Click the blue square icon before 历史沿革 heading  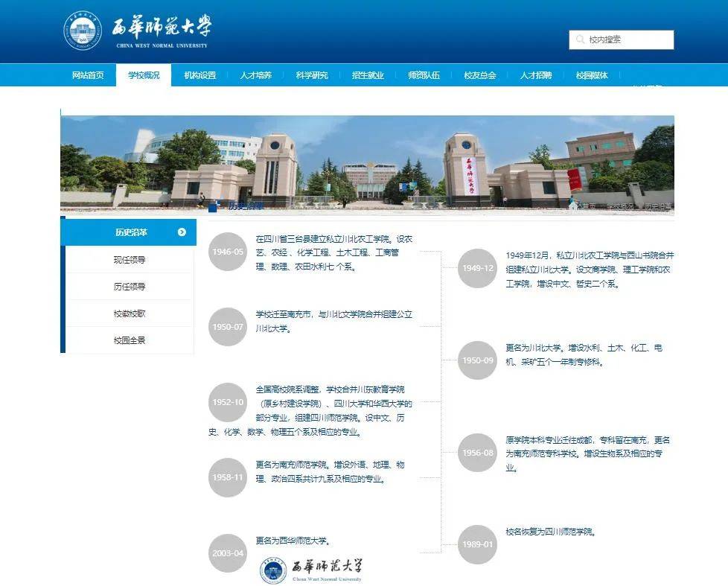tap(214, 206)
